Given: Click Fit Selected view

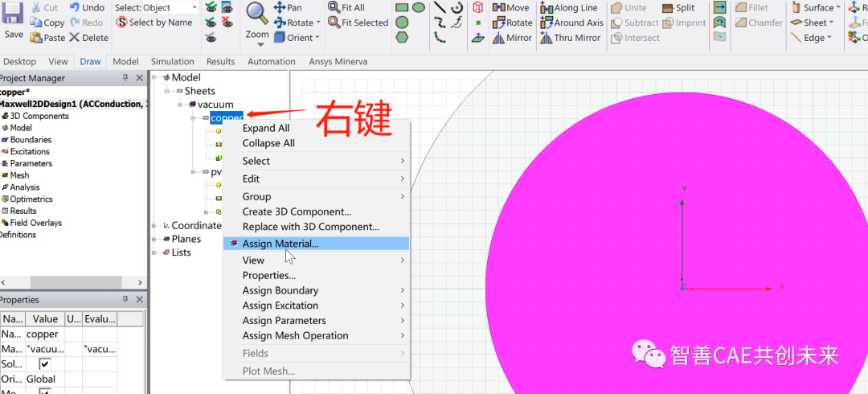Looking at the screenshot, I should [x=358, y=23].
